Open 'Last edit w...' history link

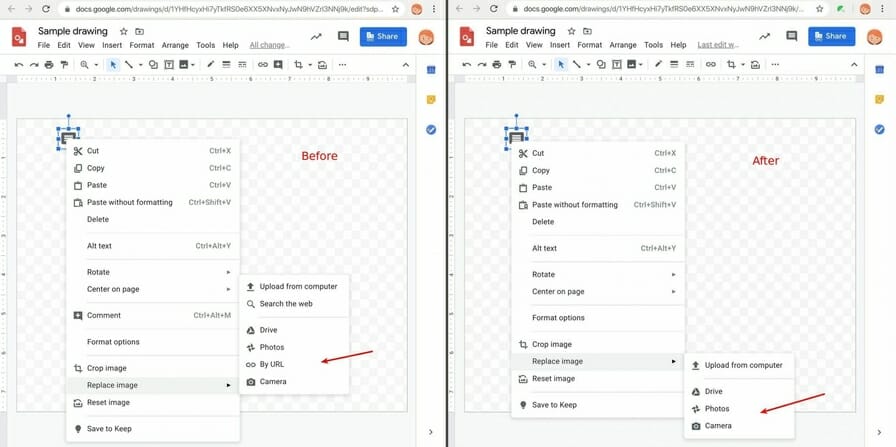pyautogui.click(x=718, y=45)
